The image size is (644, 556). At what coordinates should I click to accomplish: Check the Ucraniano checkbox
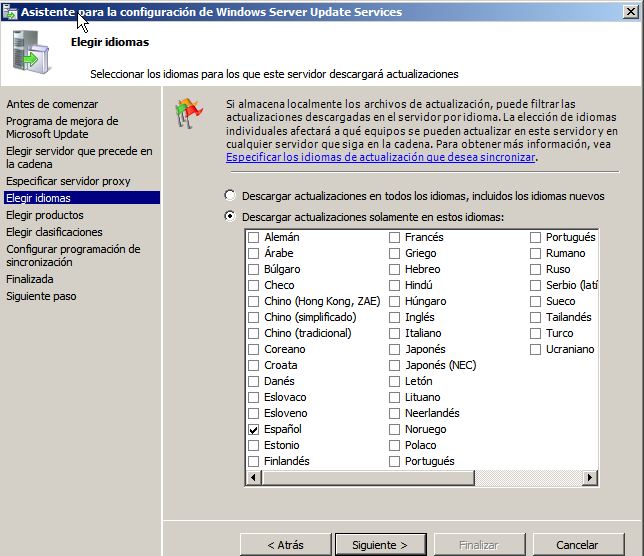535,349
